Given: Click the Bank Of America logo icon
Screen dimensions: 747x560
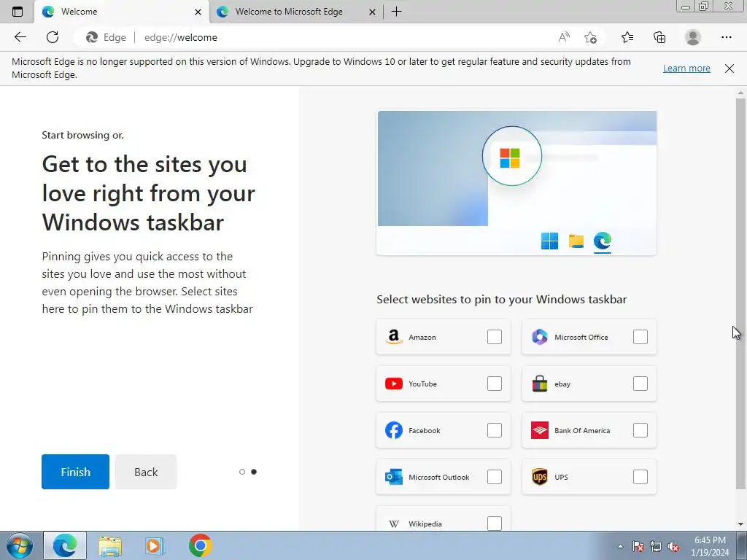Looking at the screenshot, I should coord(539,430).
